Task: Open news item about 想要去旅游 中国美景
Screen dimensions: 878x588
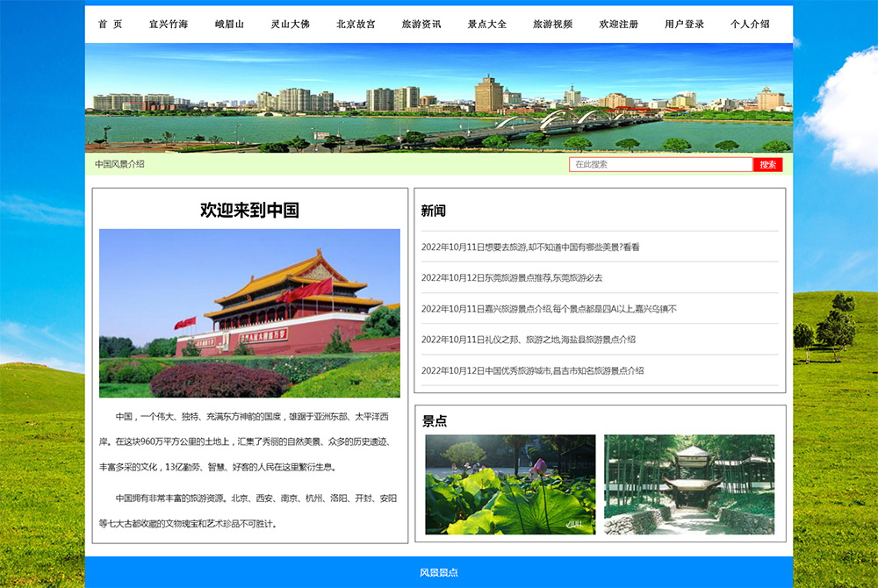Action: coord(530,247)
